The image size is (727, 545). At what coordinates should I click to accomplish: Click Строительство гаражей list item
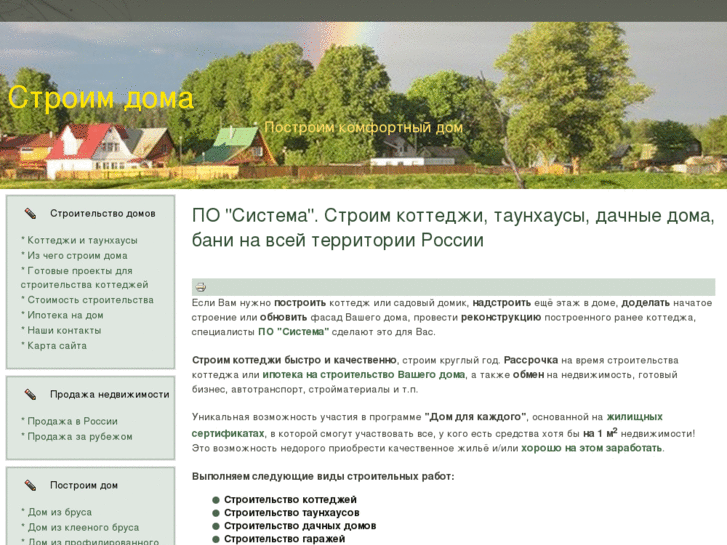[285, 539]
